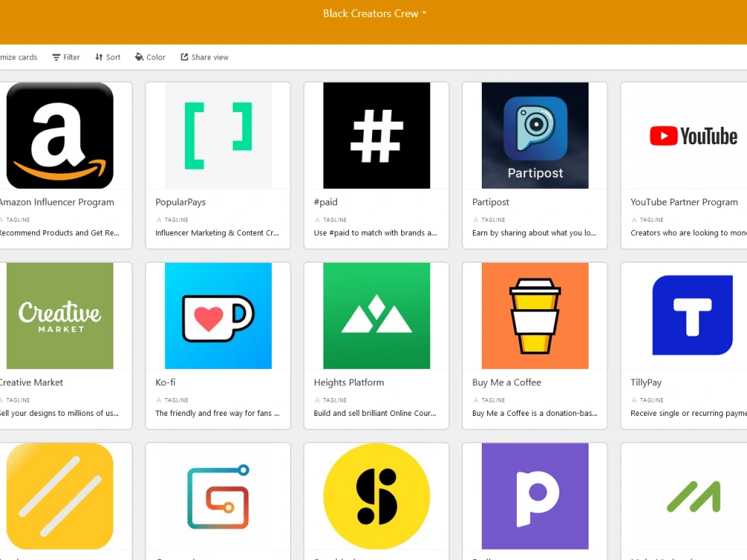Screen dimensions: 747x560
Task: Open the Partipost app icon image
Action: click(535, 135)
